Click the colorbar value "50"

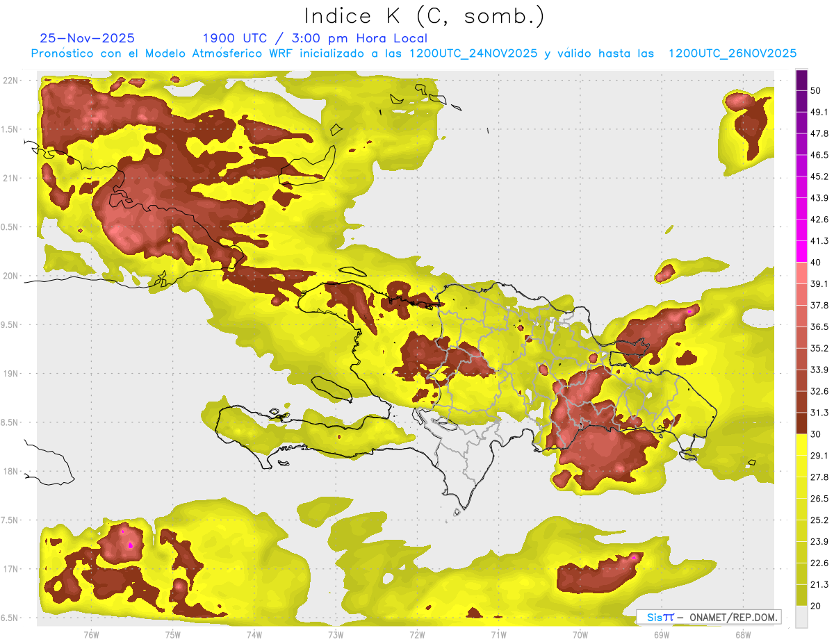816,90
